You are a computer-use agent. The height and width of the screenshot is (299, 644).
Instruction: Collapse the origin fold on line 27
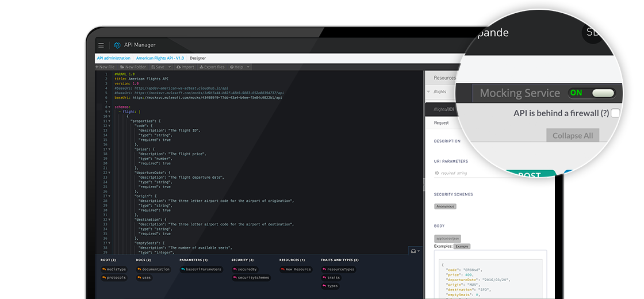click(x=110, y=196)
